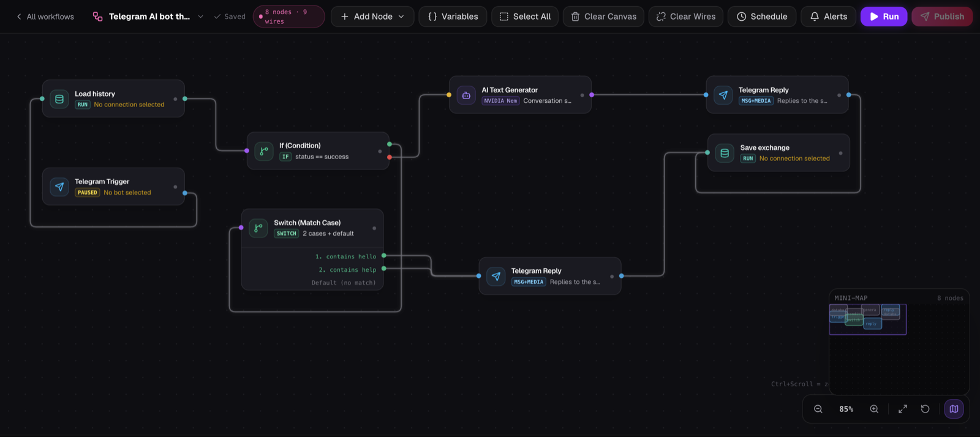Zoom in the canvas
This screenshot has width=980, height=437.
pyautogui.click(x=874, y=409)
